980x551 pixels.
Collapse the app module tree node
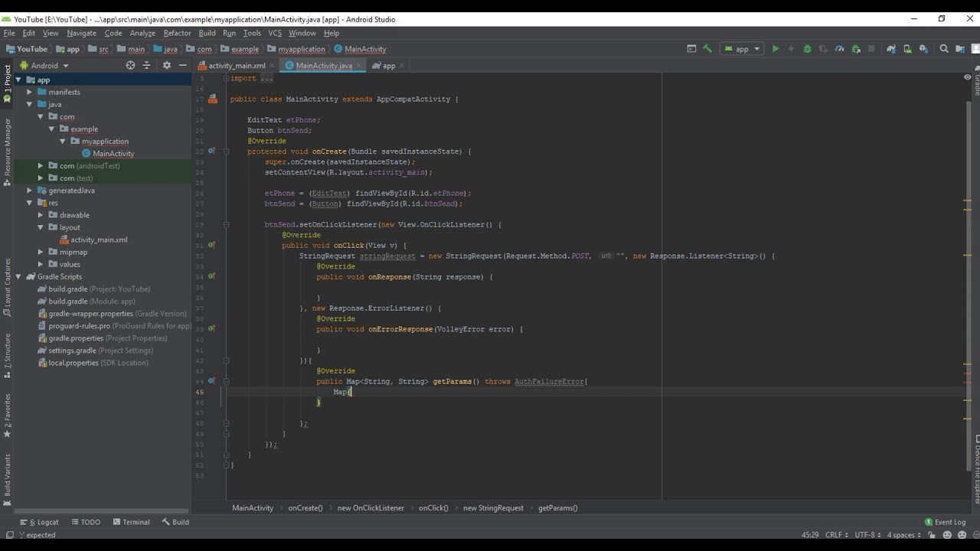click(18, 80)
